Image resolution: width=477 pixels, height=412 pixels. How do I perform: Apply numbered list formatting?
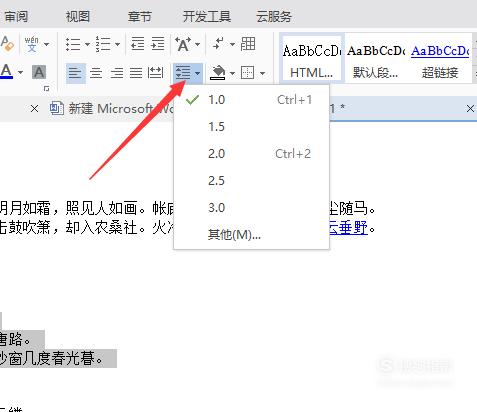click(x=103, y=44)
